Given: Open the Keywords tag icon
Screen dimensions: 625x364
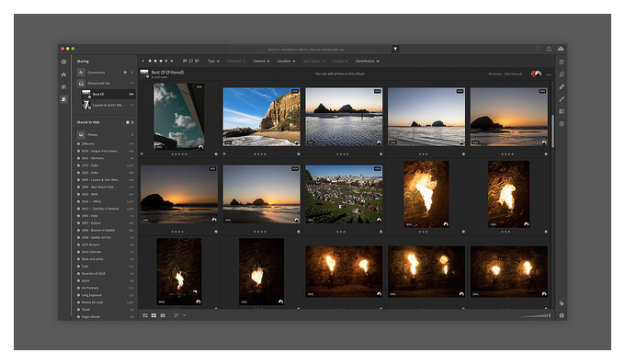Looking at the screenshot, I should pyautogui.click(x=562, y=303).
